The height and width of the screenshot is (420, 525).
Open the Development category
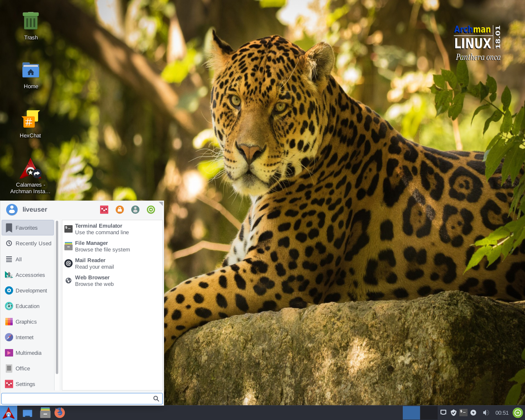pyautogui.click(x=28, y=290)
